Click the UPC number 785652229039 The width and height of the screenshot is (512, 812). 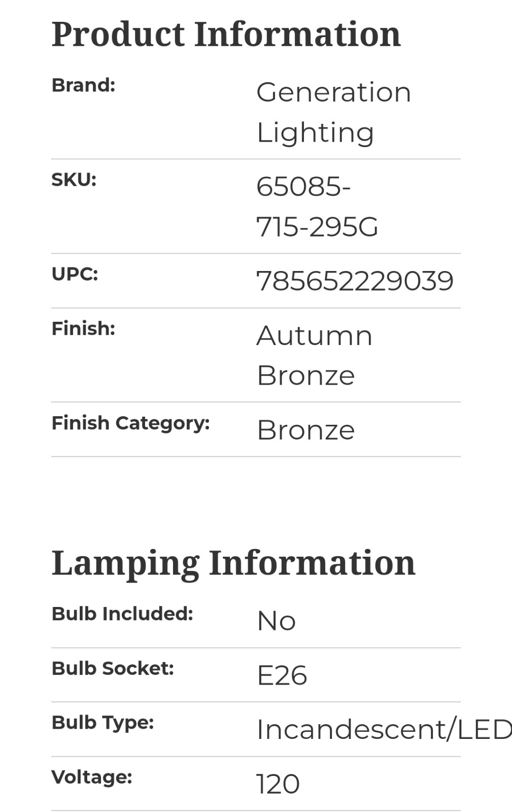tap(355, 281)
